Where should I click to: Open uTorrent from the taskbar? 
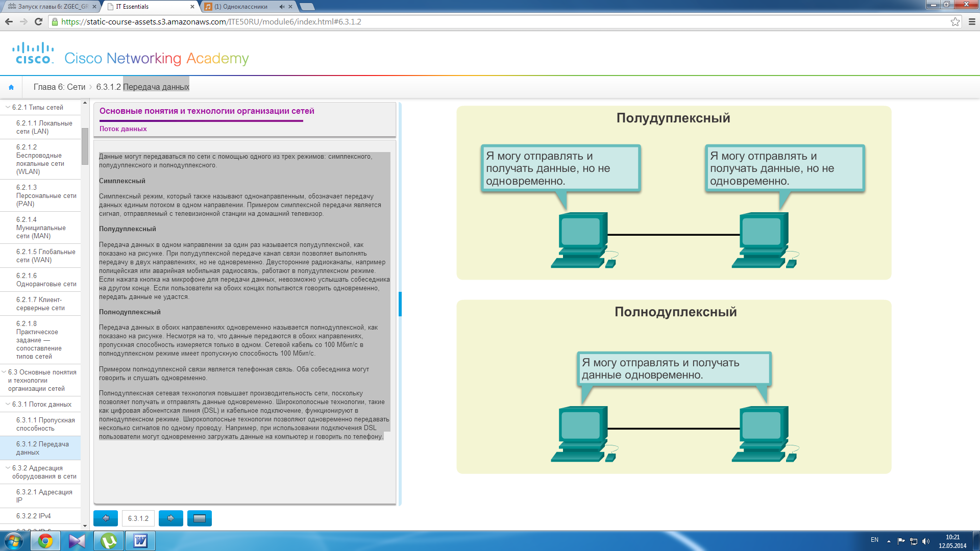coord(109,541)
